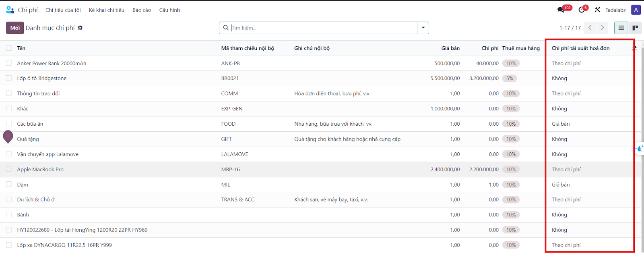Click the search magnifier icon

(x=226, y=28)
